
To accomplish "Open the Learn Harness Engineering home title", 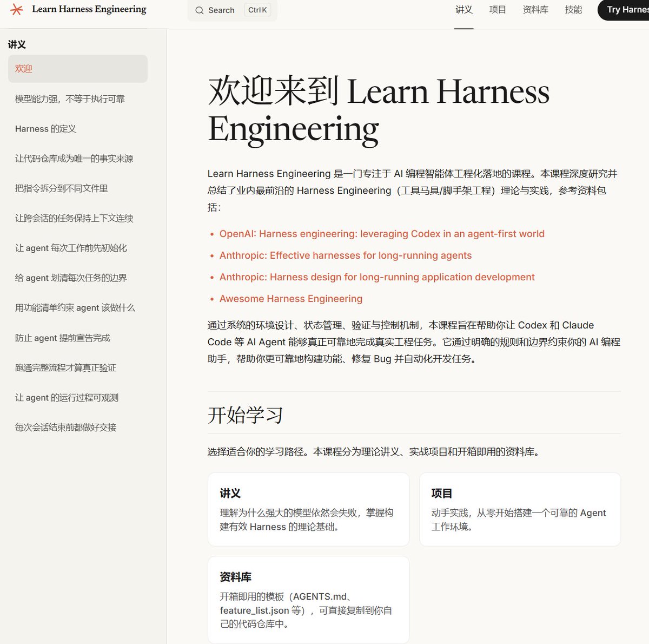I will click(89, 9).
